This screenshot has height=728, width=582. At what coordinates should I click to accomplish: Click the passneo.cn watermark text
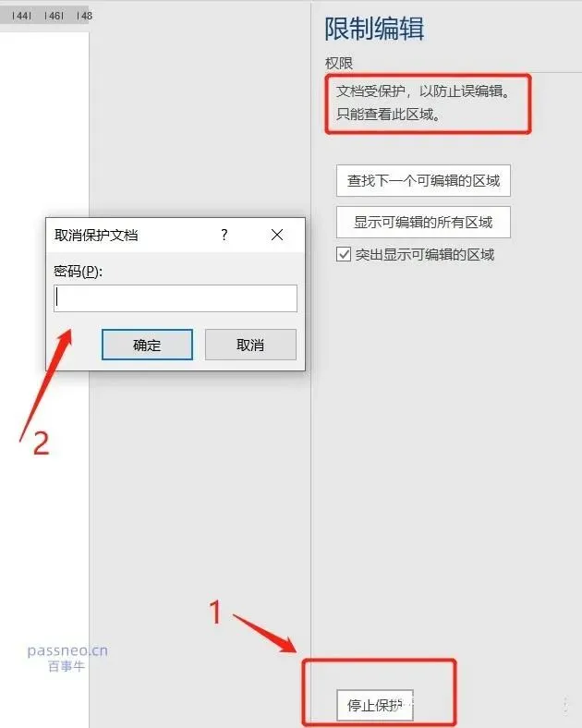coord(67,650)
